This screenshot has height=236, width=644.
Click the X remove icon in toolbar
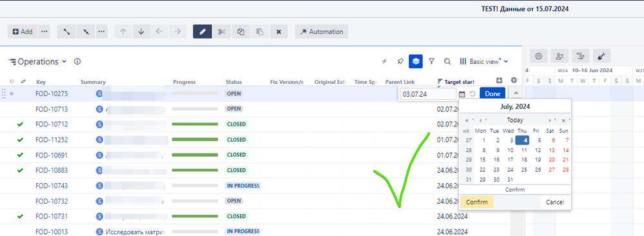point(278,32)
